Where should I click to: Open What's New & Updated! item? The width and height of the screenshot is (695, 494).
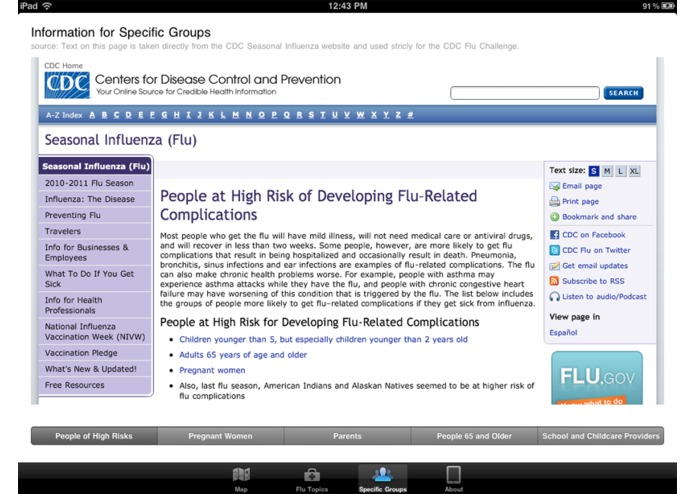click(96, 369)
